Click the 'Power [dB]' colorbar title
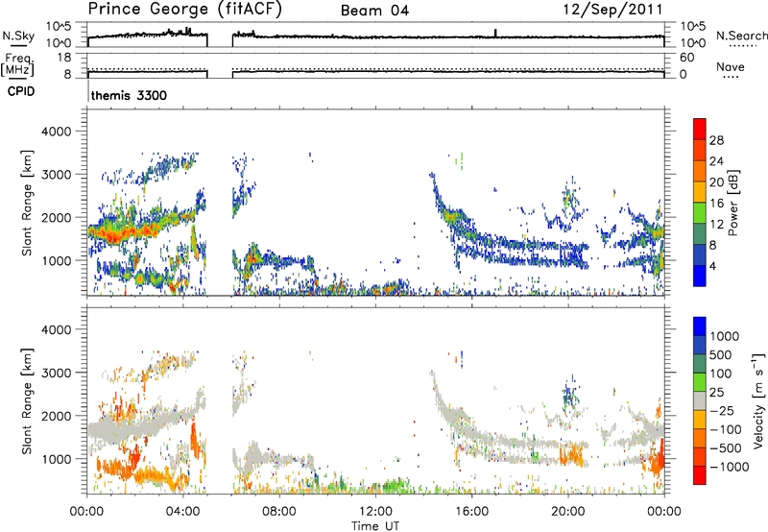 click(x=733, y=203)
